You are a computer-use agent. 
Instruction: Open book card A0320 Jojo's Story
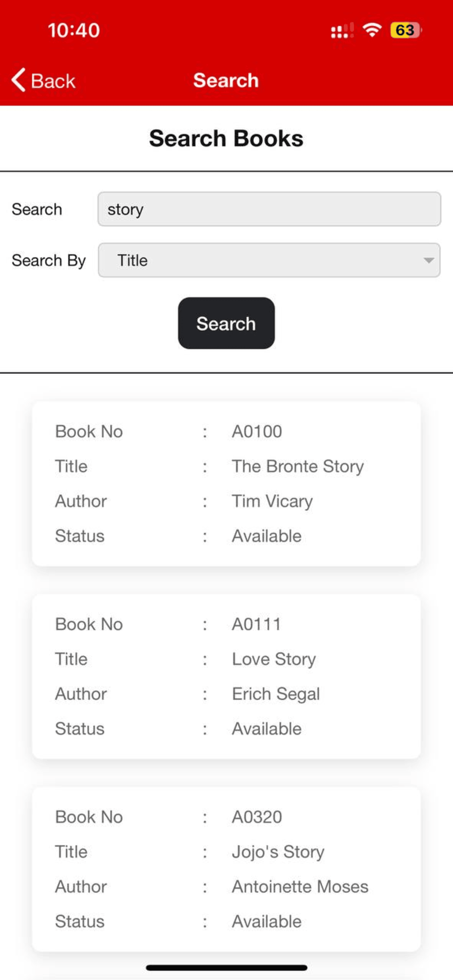click(x=226, y=869)
